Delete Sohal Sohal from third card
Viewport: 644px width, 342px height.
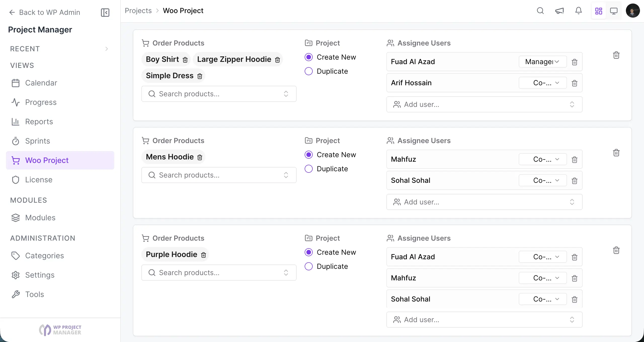click(x=574, y=299)
